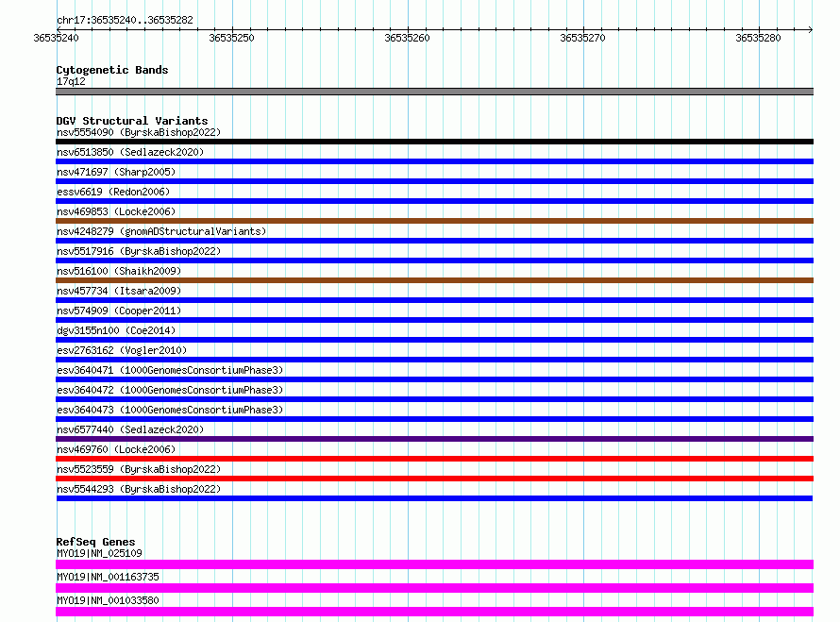Click the 36535240 ruler coordinate
Image resolution: width=840 pixels, height=622 pixels.
(56, 38)
